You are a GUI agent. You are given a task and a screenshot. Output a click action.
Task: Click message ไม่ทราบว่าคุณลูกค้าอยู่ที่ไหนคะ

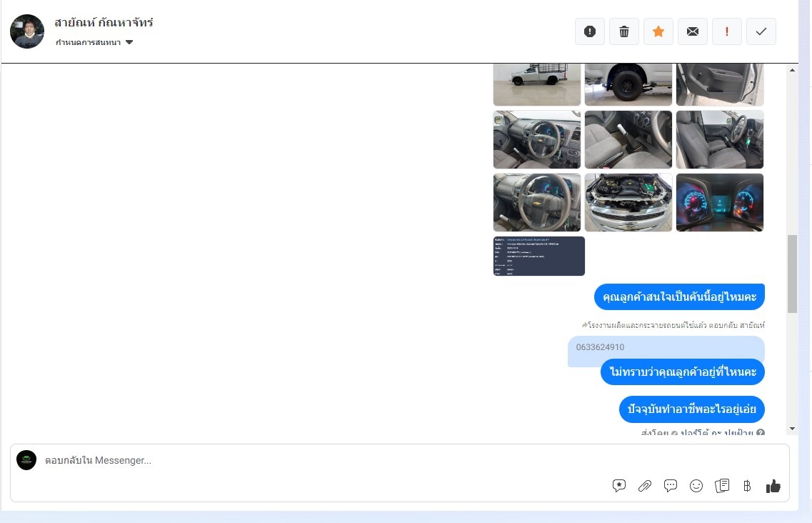[683, 372]
